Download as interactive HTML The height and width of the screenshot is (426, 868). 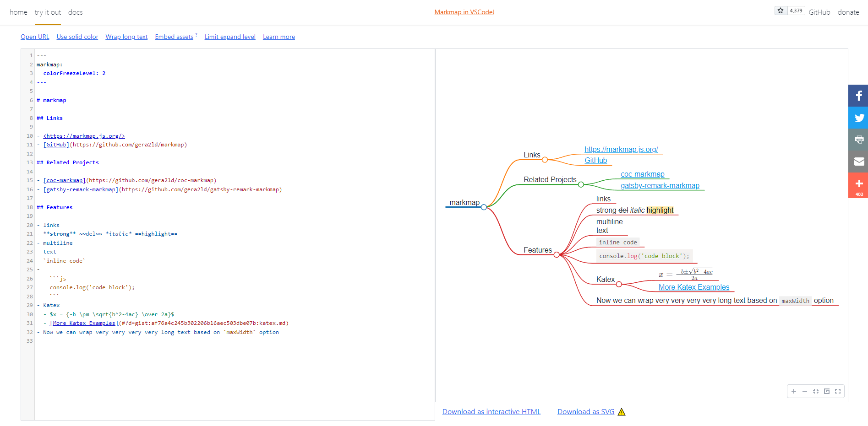click(x=491, y=411)
